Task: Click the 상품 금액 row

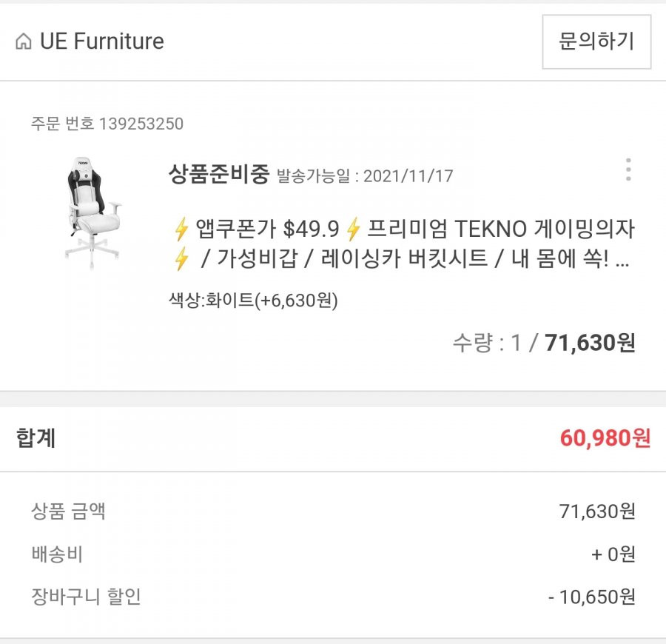Action: (x=333, y=511)
